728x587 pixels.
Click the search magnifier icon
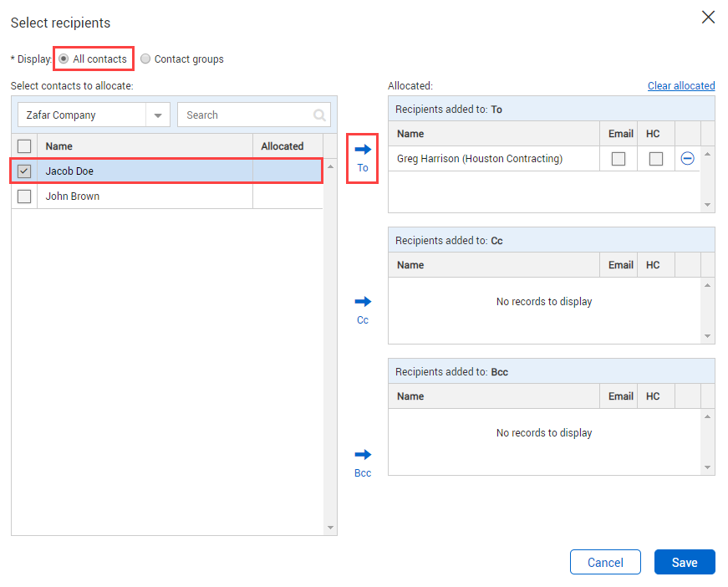[x=319, y=115]
